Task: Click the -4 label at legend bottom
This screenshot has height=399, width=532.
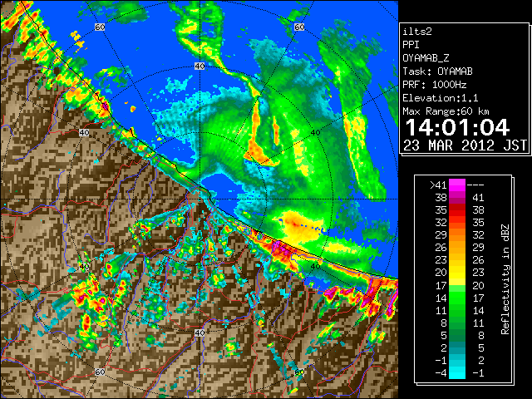Action: [x=441, y=373]
